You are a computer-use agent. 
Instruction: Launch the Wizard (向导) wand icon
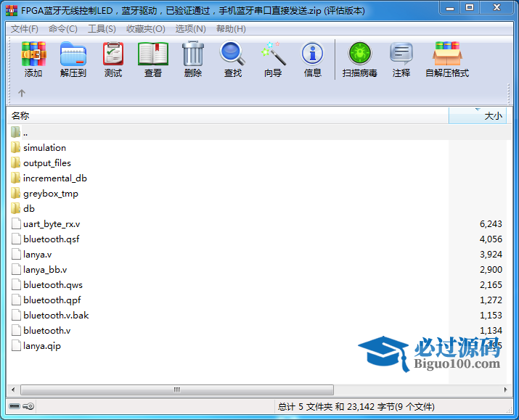click(x=273, y=54)
